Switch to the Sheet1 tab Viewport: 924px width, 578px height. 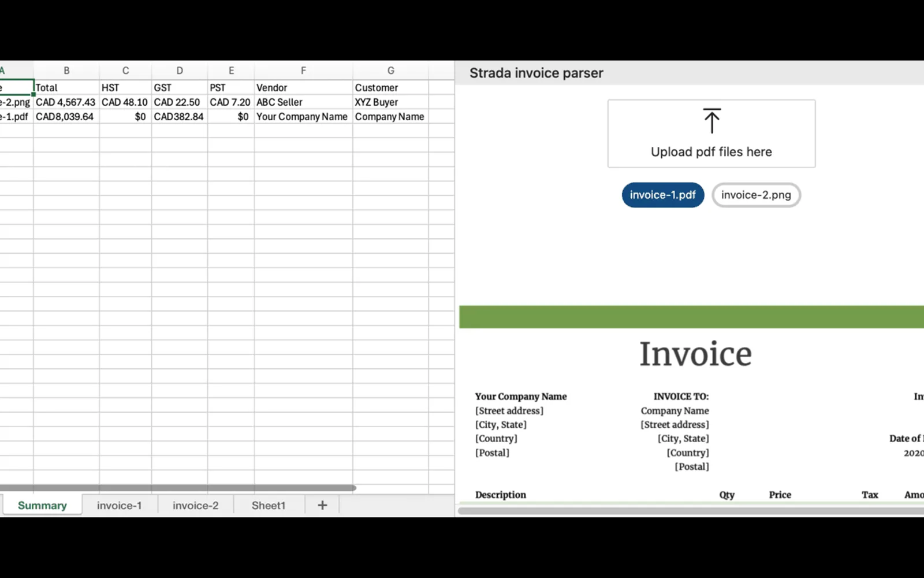click(x=269, y=505)
